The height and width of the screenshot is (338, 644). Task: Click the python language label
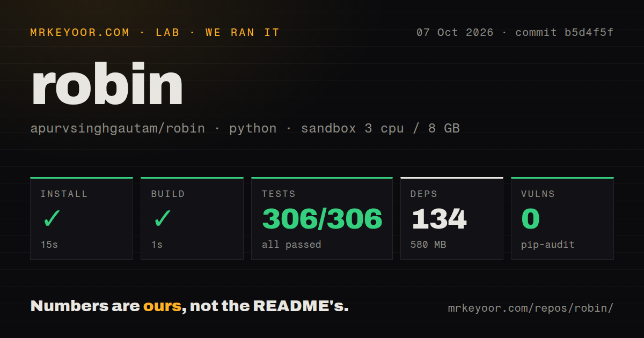pyautogui.click(x=253, y=129)
